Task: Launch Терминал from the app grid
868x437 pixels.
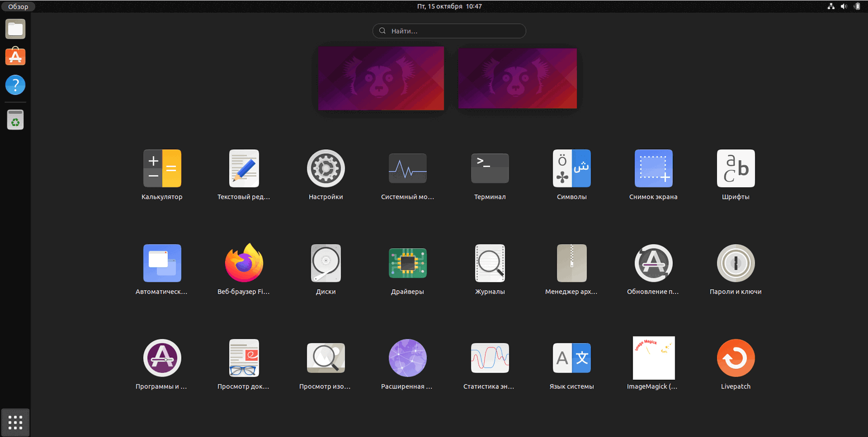Action: 490,168
